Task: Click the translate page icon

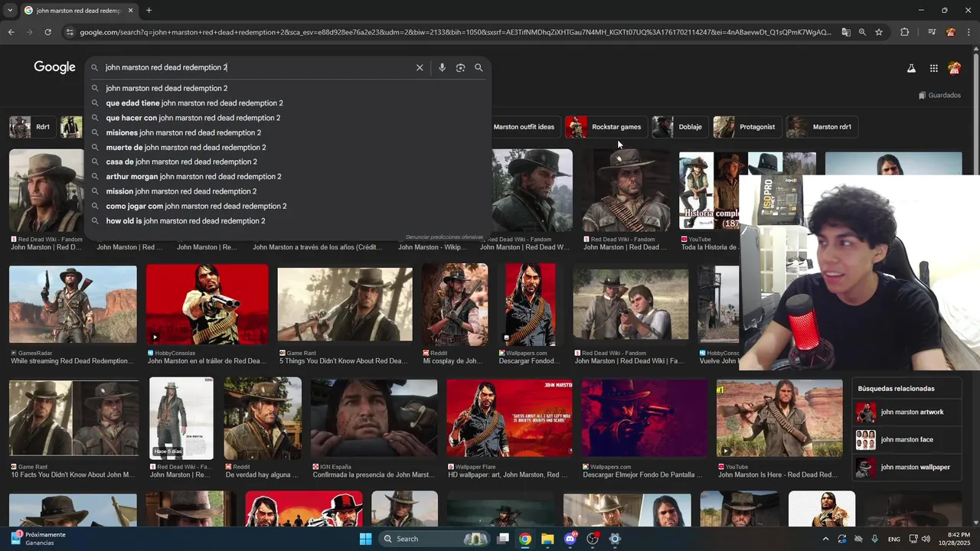Action: coord(846,32)
